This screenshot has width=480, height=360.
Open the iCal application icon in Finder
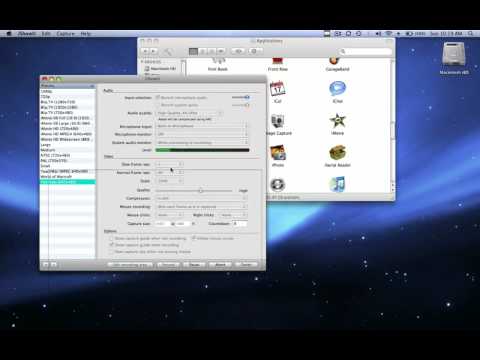pyautogui.click(x=277, y=89)
